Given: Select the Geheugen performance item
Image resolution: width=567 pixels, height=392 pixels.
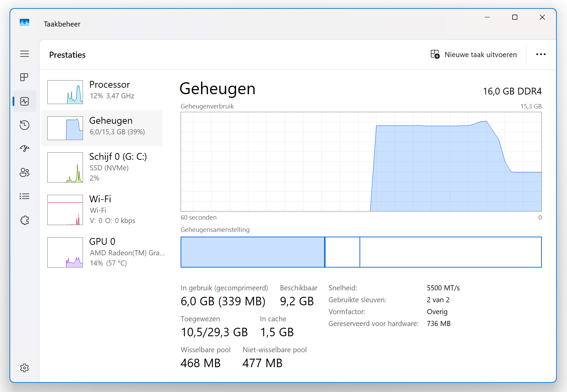Looking at the screenshot, I should [102, 128].
